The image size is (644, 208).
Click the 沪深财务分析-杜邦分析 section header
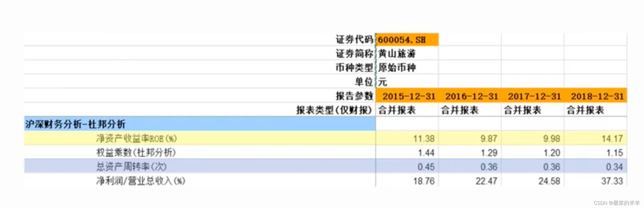pyautogui.click(x=200, y=124)
